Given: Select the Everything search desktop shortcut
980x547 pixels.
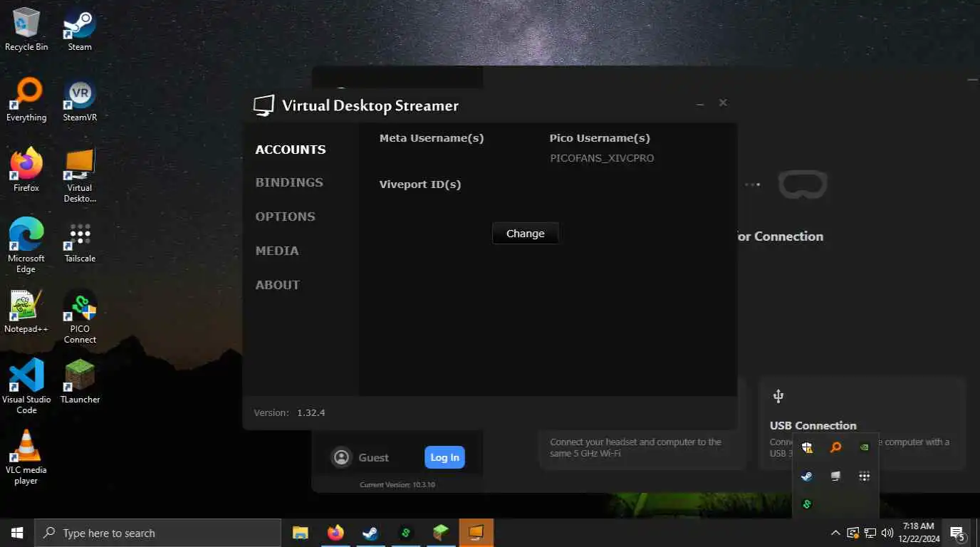Looking at the screenshot, I should (x=26, y=100).
